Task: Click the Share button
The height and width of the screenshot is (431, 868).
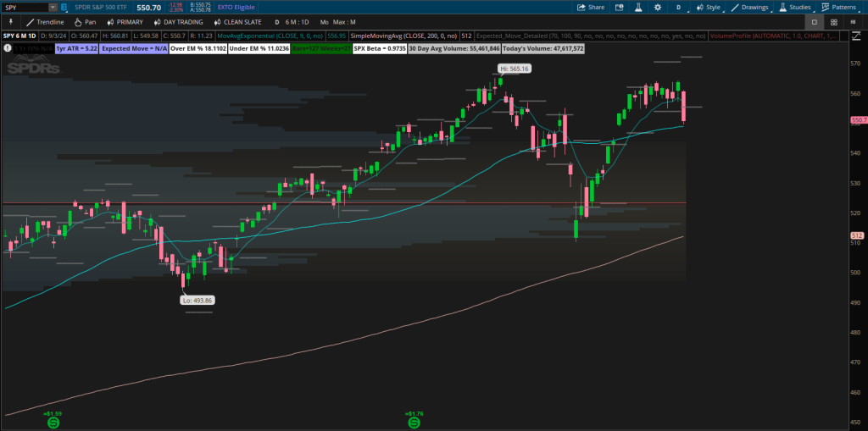Action: [591, 7]
